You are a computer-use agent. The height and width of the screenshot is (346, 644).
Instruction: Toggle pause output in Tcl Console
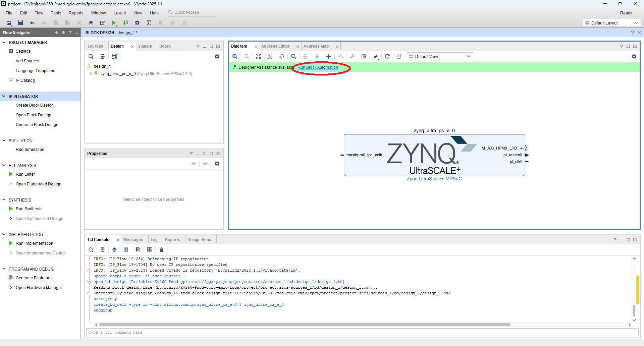126,250
